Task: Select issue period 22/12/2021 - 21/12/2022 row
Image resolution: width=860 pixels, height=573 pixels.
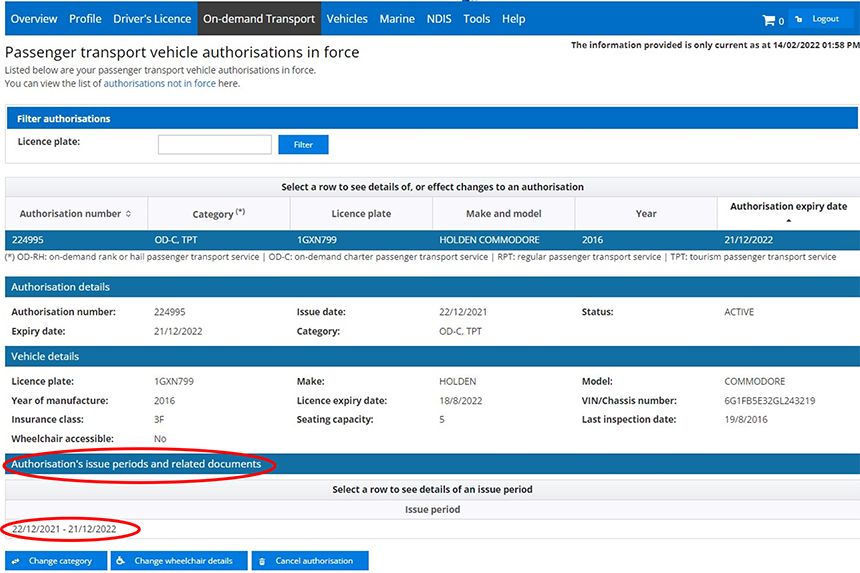Action: [65, 529]
